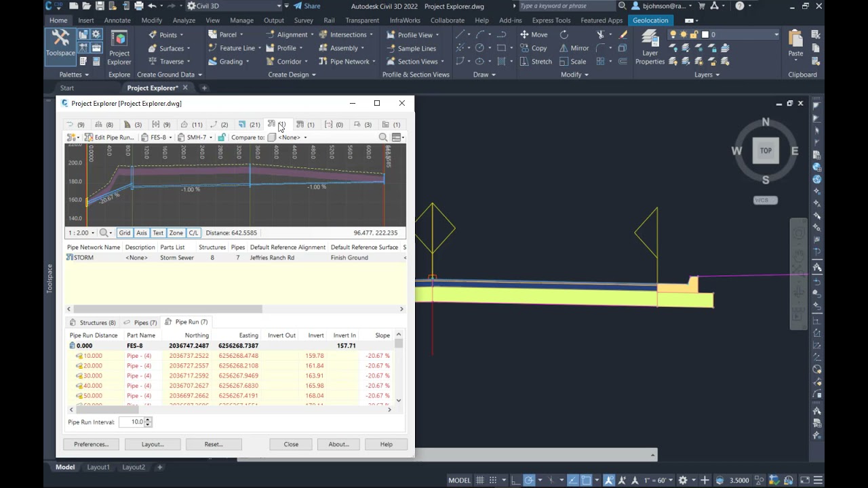Open the Corridors tab showing (3)
Screen dimensions: 868x488
point(133,125)
